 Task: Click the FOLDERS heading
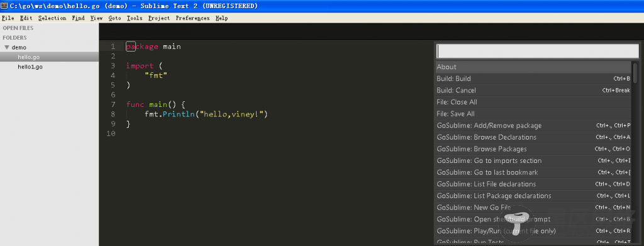[x=15, y=37]
